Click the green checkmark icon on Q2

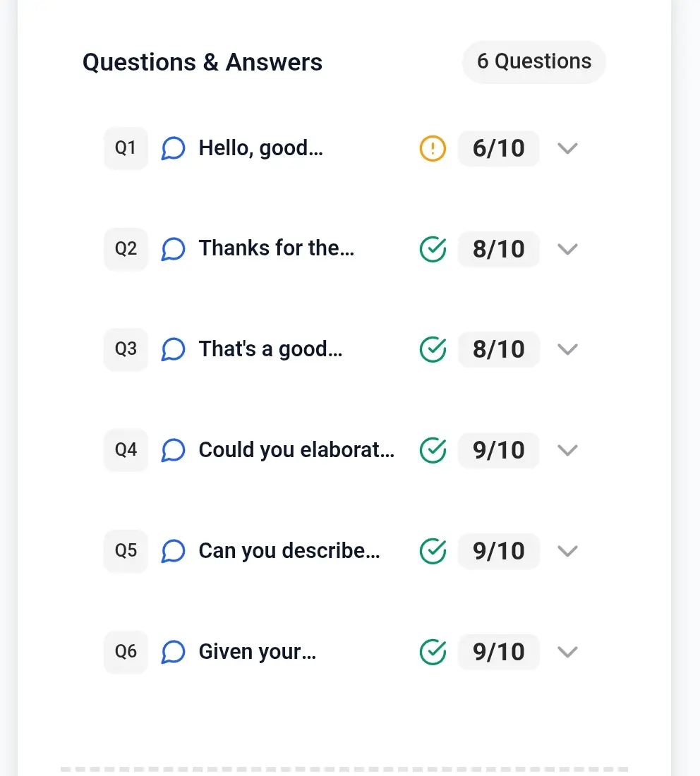pos(433,249)
